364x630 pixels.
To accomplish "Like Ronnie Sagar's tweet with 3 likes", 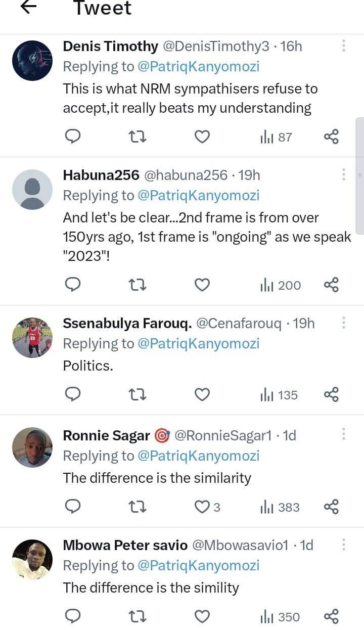I will click(202, 507).
